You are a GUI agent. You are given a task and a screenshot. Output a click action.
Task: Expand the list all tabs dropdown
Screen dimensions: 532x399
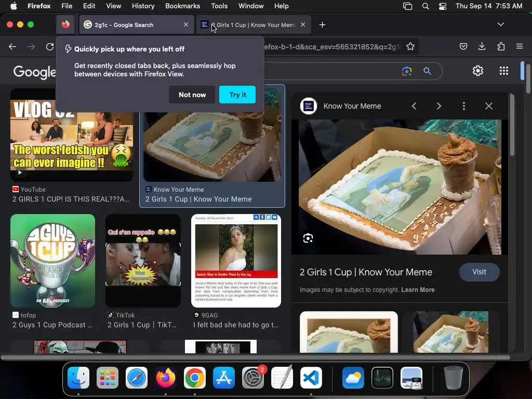point(500,24)
